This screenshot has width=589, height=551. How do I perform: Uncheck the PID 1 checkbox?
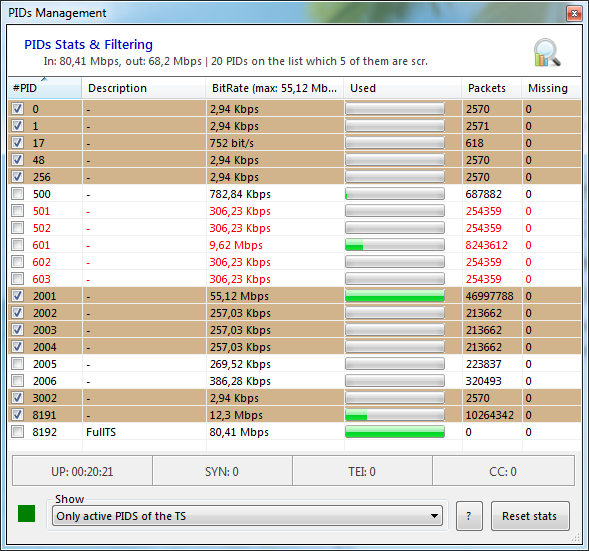[x=17, y=126]
